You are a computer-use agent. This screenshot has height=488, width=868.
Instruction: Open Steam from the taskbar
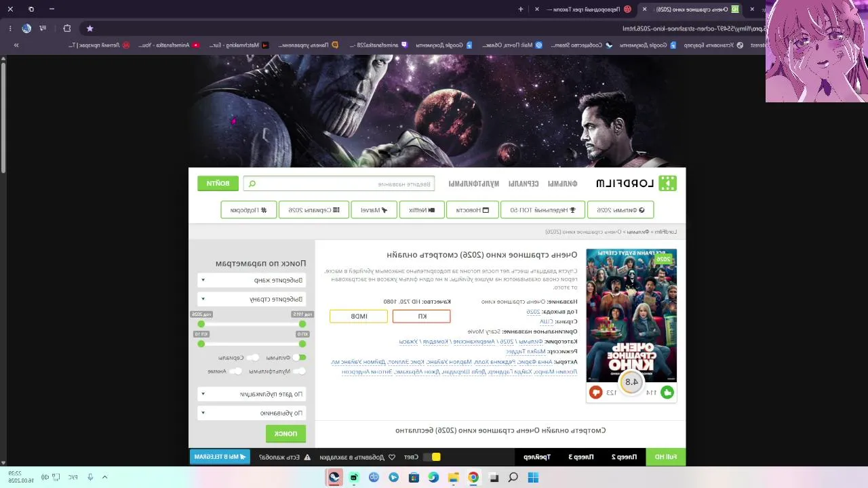click(x=334, y=477)
